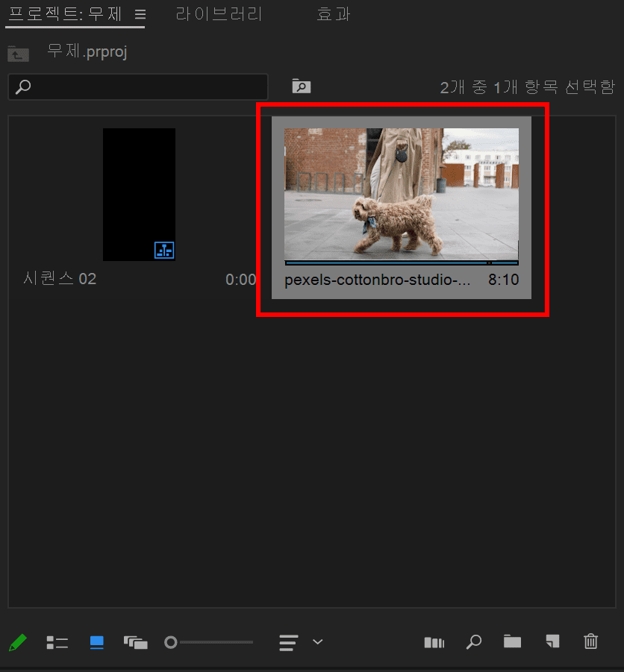Adjust the thumbnail size zoom slider

pos(209,642)
